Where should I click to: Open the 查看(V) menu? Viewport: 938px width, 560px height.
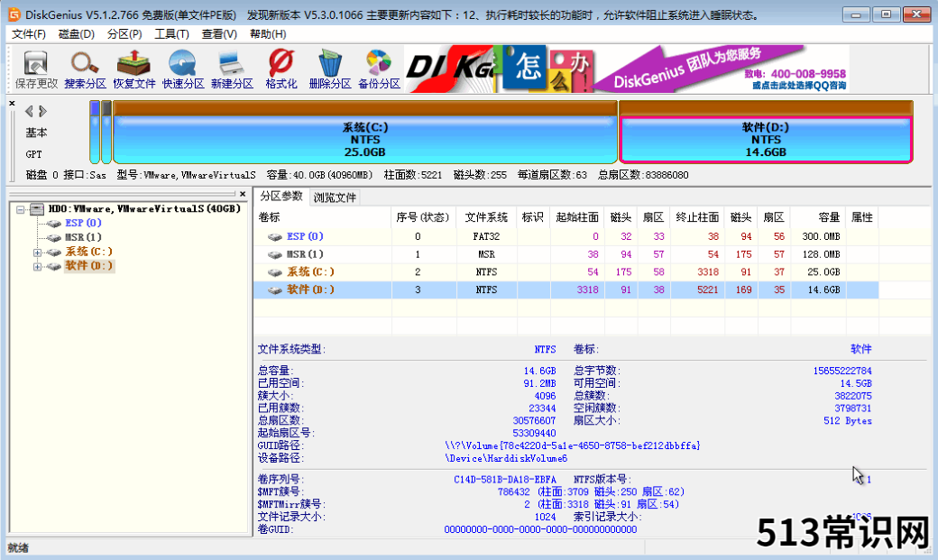tap(219, 34)
